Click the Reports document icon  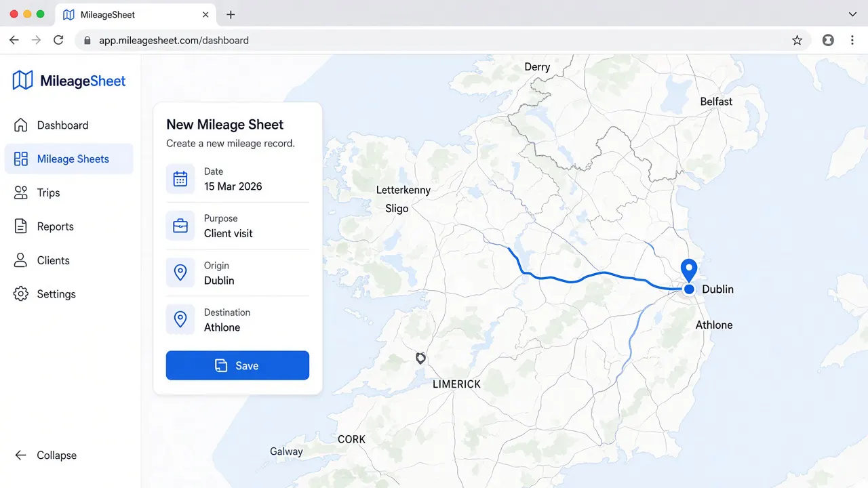21,226
